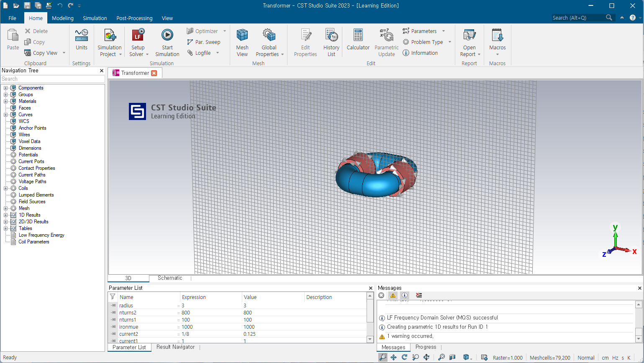Viewport: 644px width, 363px height.
Task: Open the Setup Solver dropdown arrow
Action: pyautogui.click(x=147, y=54)
